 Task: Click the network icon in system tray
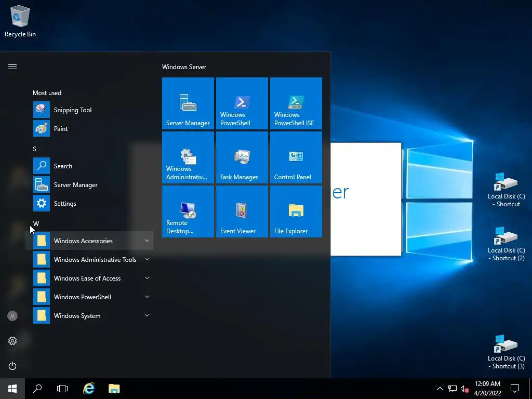453,389
